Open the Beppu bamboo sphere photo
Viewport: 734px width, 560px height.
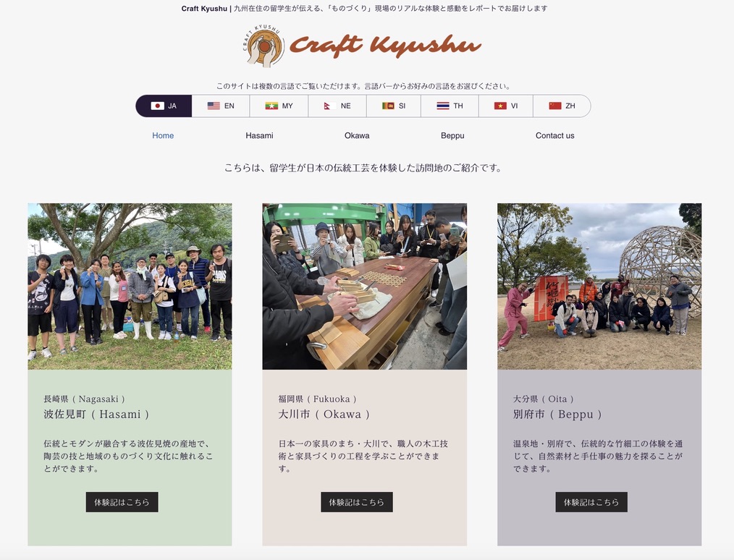coord(599,287)
